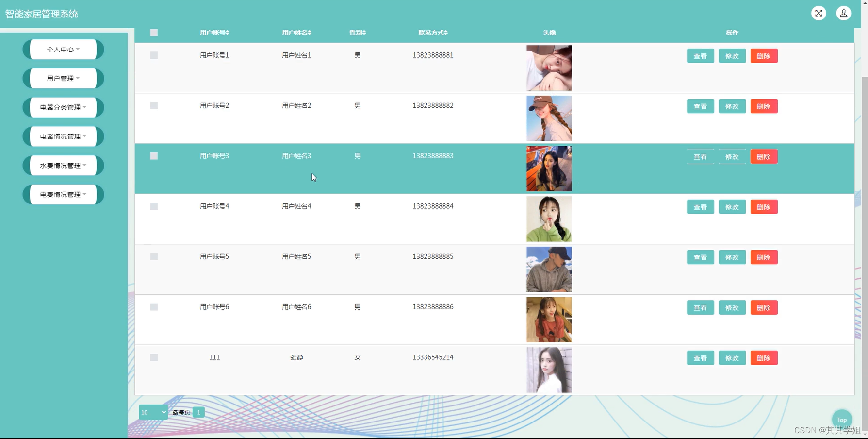Click 查看 for 用户账号4
Image resolution: width=868 pixels, height=439 pixels.
click(x=700, y=207)
